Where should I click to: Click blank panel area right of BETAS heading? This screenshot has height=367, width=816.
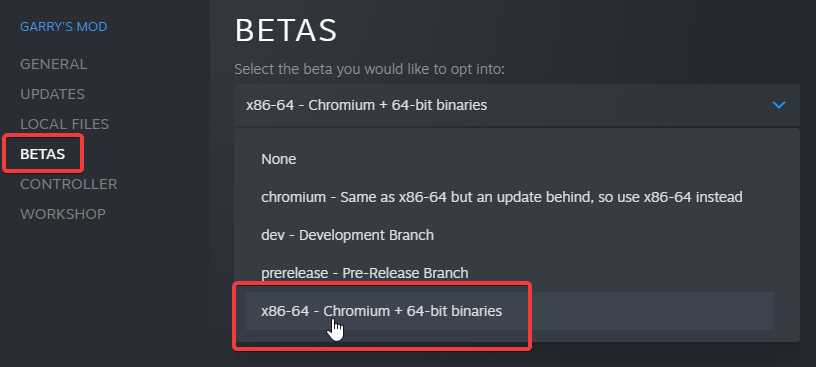pyautogui.click(x=572, y=30)
